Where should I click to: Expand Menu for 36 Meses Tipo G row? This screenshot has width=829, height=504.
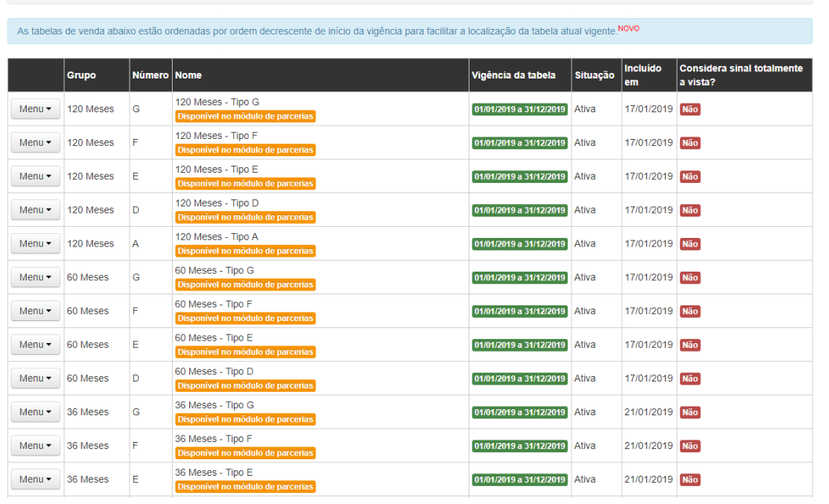click(35, 412)
